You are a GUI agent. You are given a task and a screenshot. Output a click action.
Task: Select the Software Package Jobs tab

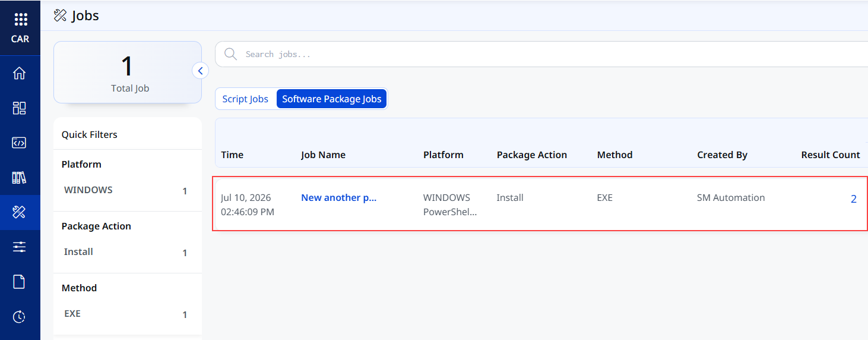click(x=332, y=99)
